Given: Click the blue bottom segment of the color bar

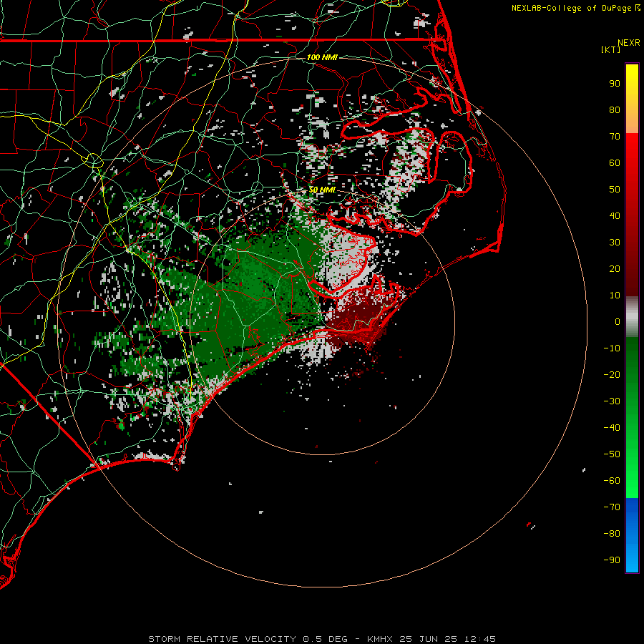Looking at the screenshot, I should point(632,535).
